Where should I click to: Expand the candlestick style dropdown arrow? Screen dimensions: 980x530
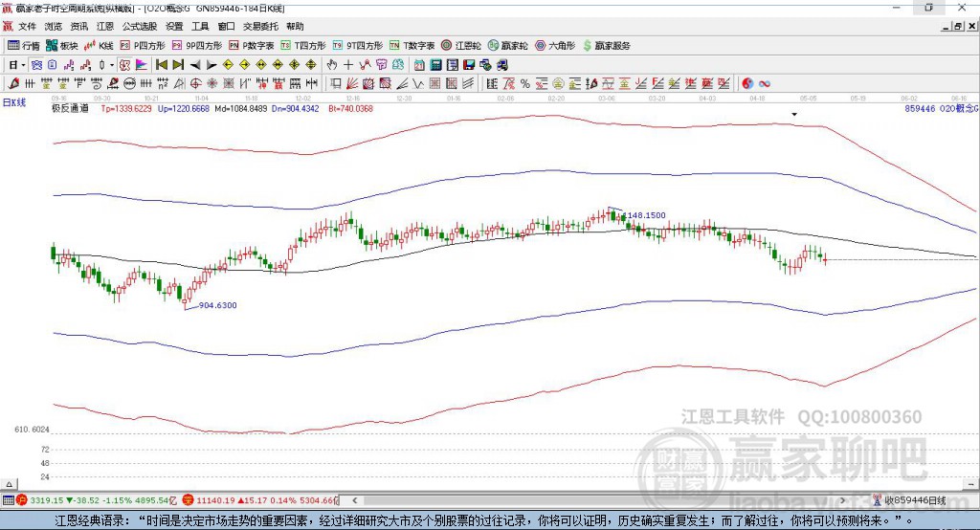pyautogui.click(x=112, y=65)
